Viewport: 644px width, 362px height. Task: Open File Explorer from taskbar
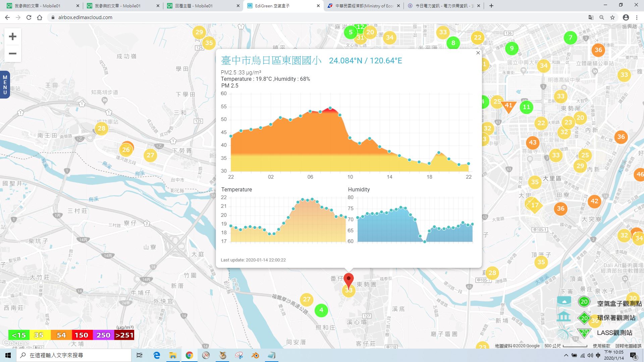pyautogui.click(x=173, y=355)
